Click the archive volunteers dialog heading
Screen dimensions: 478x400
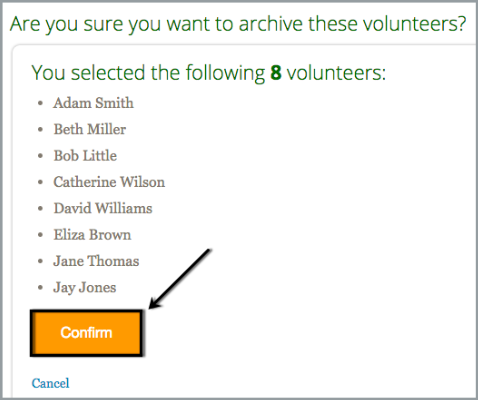click(x=238, y=24)
